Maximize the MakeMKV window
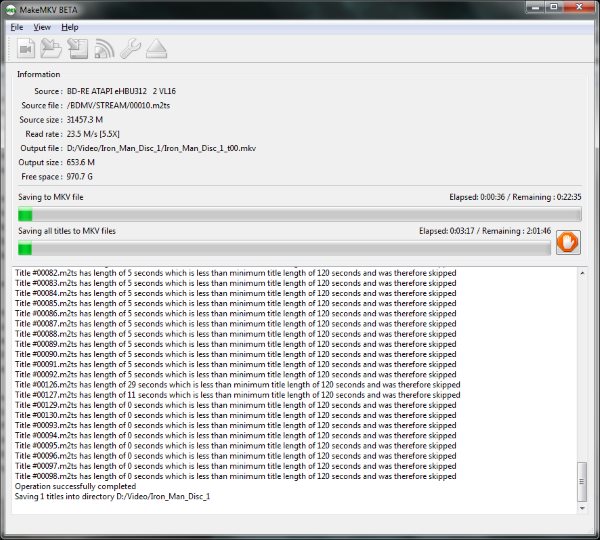This screenshot has height=540, width=600. click(x=554, y=7)
